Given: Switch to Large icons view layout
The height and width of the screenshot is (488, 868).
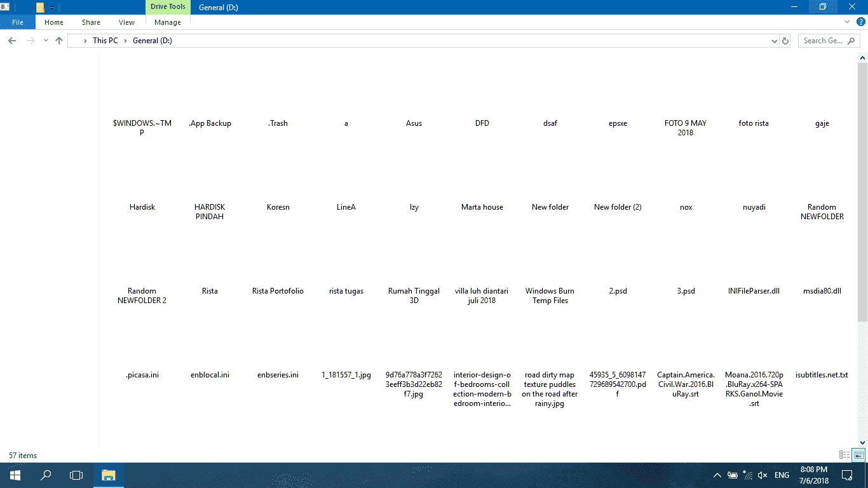Looking at the screenshot, I should [858, 455].
